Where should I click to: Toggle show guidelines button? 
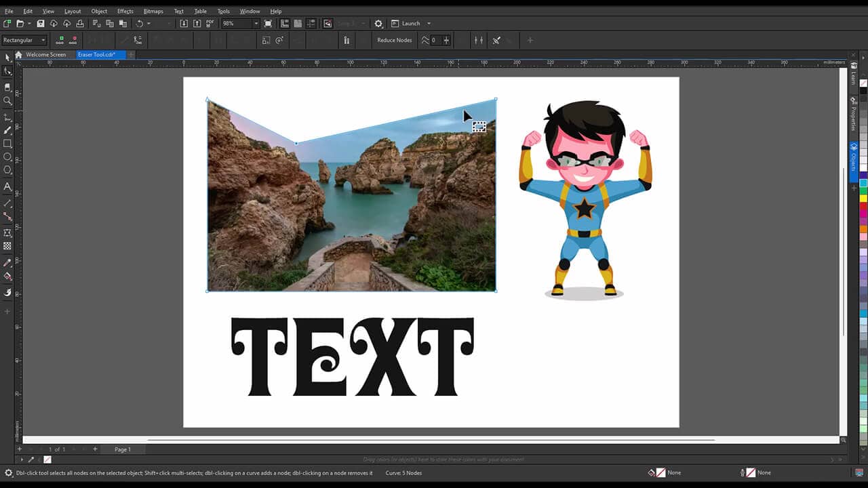[x=311, y=24]
